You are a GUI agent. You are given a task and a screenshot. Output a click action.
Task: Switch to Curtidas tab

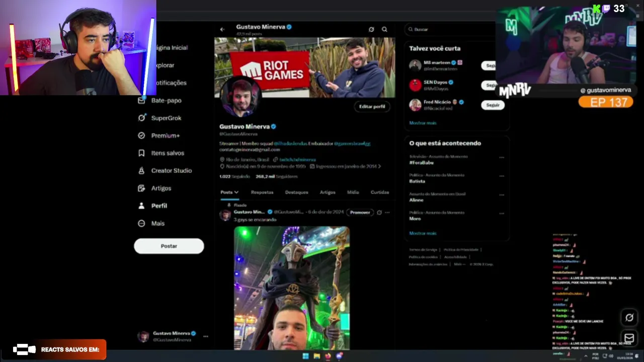point(380,193)
